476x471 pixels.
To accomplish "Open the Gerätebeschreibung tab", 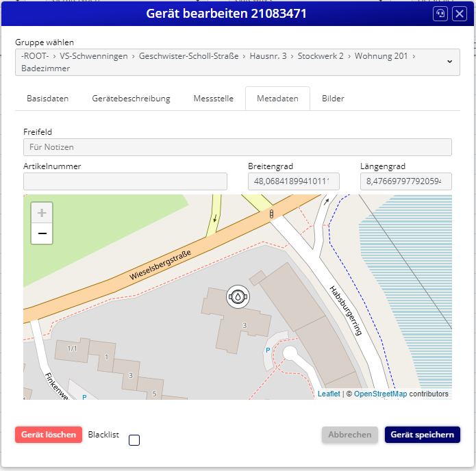I will pos(131,99).
